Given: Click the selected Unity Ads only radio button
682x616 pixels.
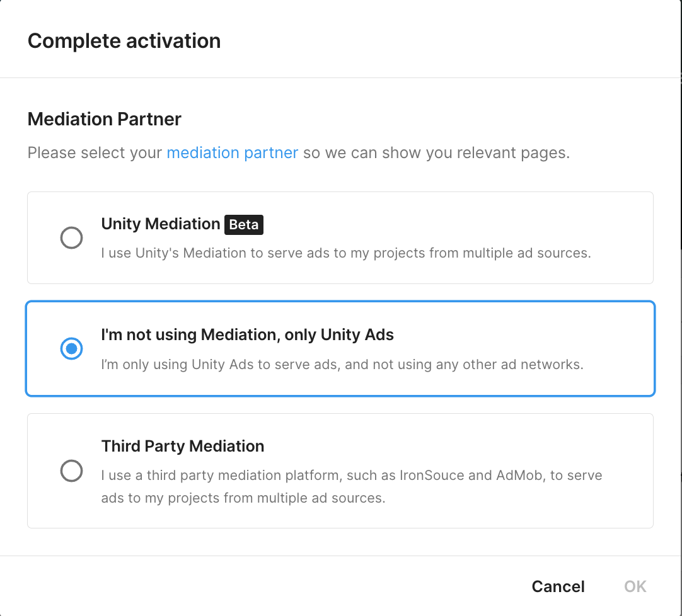Looking at the screenshot, I should [x=71, y=348].
